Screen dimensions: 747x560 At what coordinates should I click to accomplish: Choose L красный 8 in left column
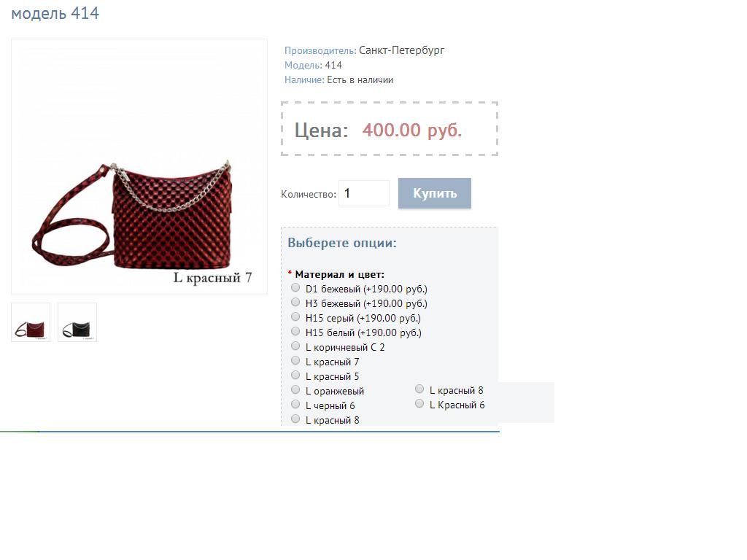pos(295,419)
